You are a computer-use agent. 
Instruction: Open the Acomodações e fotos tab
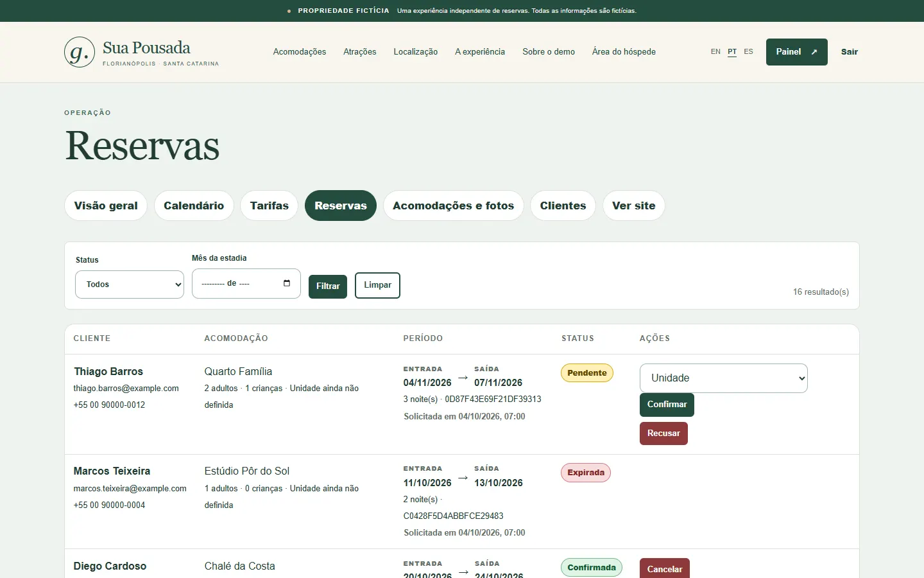tap(454, 206)
